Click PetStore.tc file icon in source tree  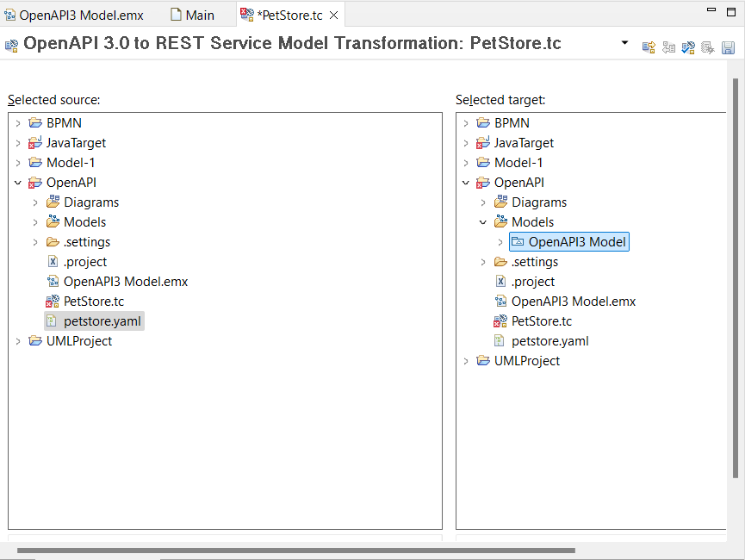(x=53, y=302)
